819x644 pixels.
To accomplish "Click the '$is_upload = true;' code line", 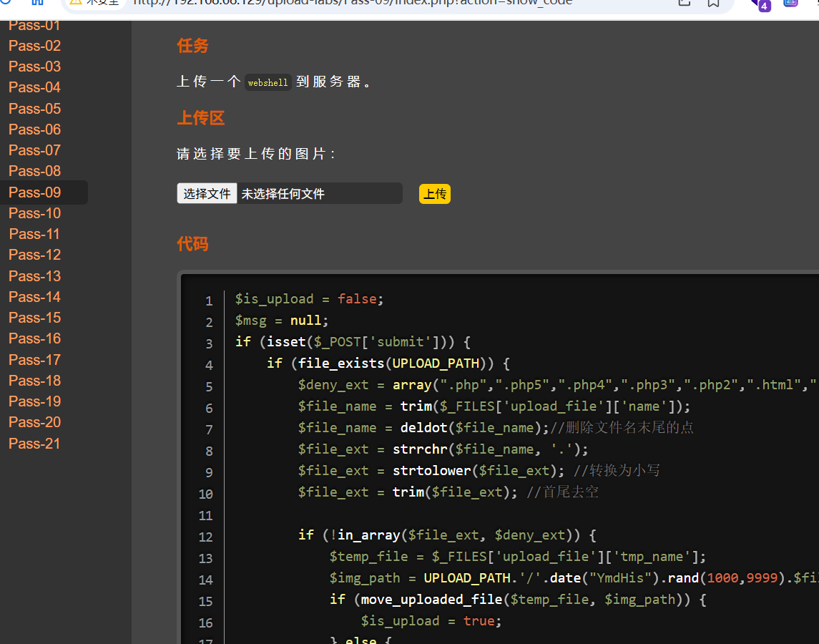I will [x=431, y=621].
